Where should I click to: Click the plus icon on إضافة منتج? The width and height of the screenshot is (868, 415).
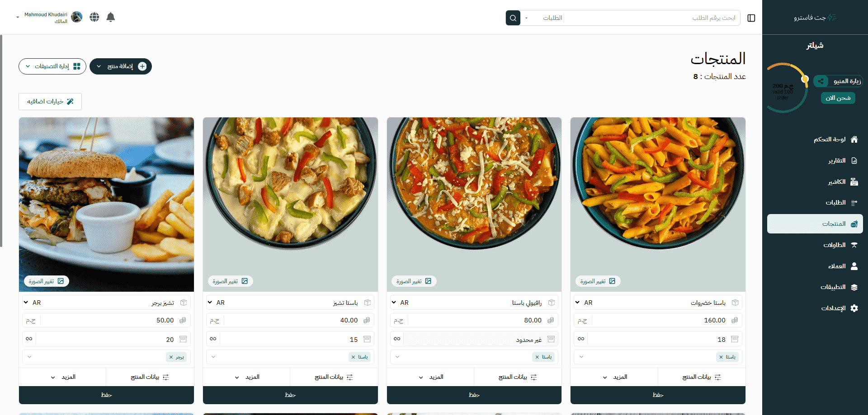pos(142,66)
